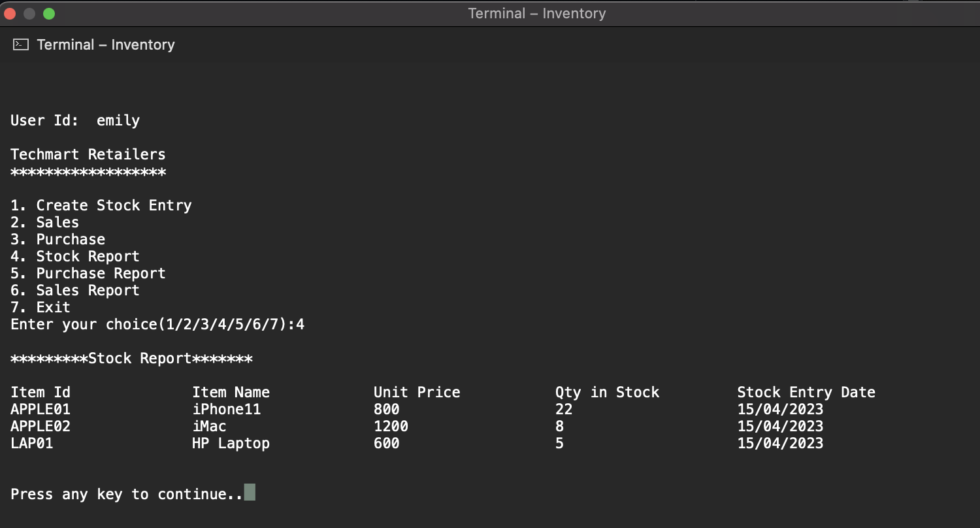Click the unit price 800

(x=386, y=410)
